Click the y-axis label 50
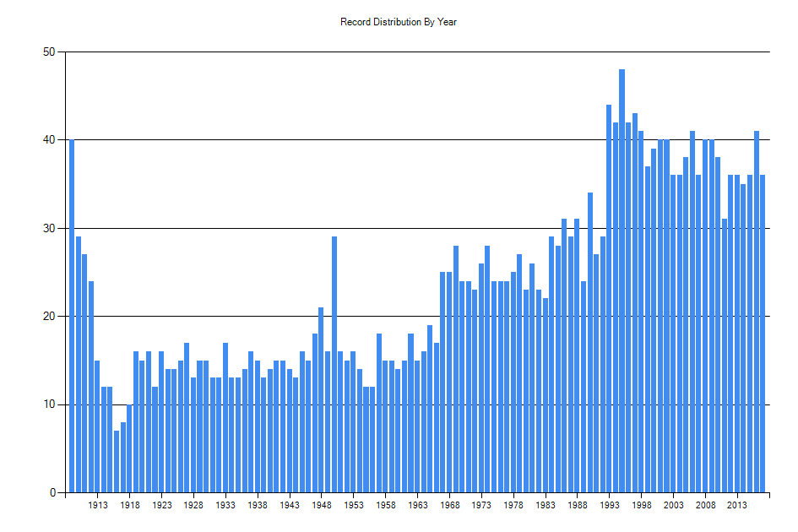The height and width of the screenshot is (532, 798). coord(49,52)
